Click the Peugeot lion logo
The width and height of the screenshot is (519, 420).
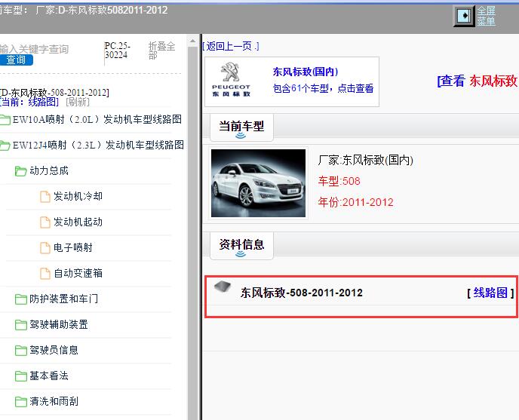[231, 72]
